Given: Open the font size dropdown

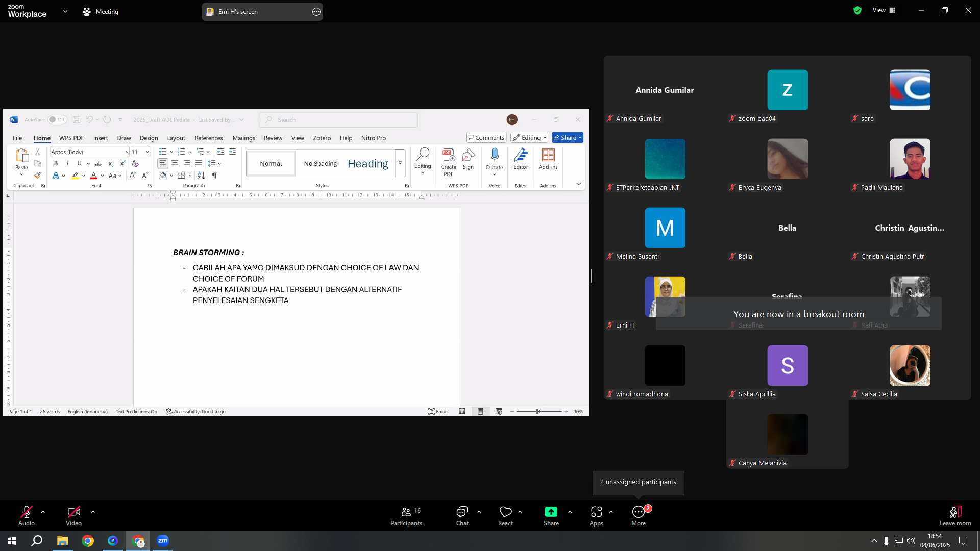Looking at the screenshot, I should click(x=147, y=152).
